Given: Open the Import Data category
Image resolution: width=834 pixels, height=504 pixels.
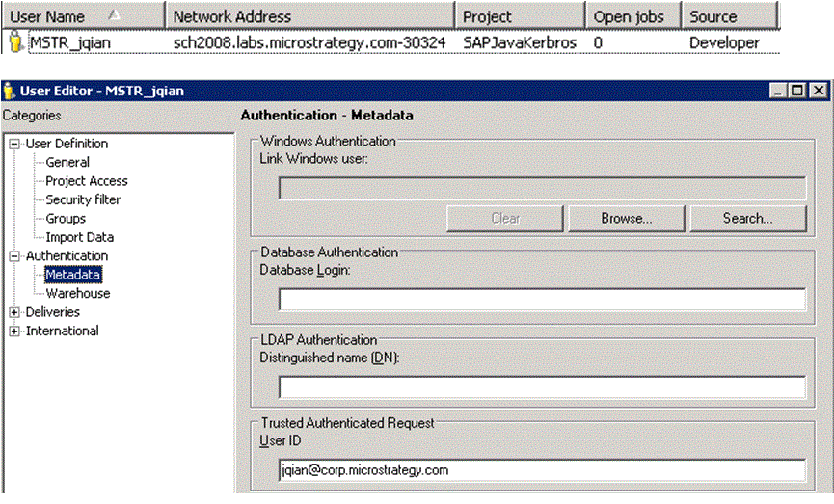Looking at the screenshot, I should click(80, 237).
